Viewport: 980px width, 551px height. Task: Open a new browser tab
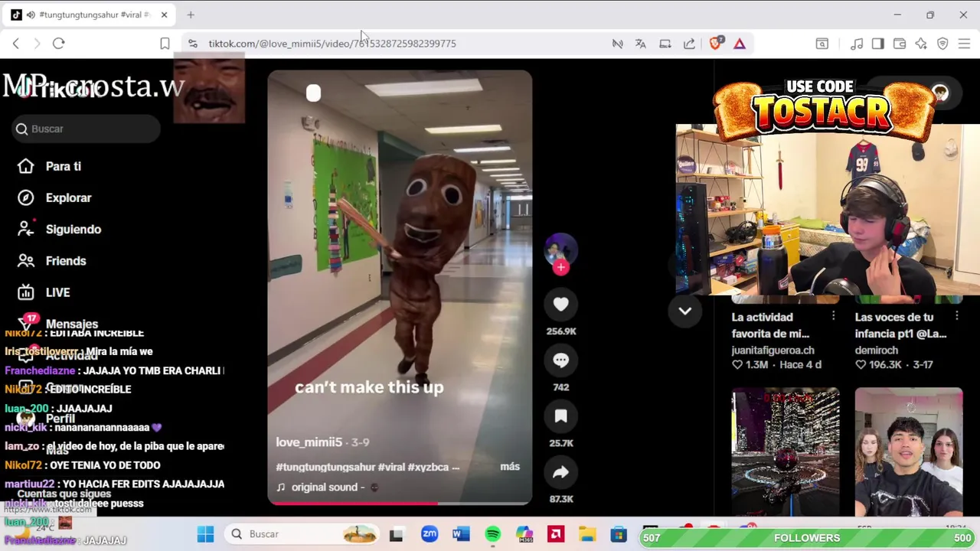[x=191, y=15]
